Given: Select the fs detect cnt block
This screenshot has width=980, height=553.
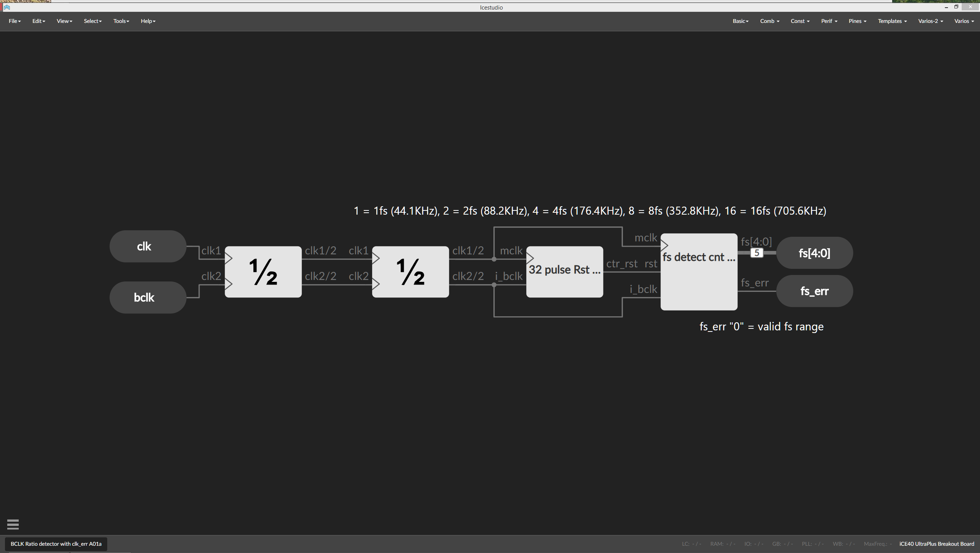Looking at the screenshot, I should coord(699,272).
